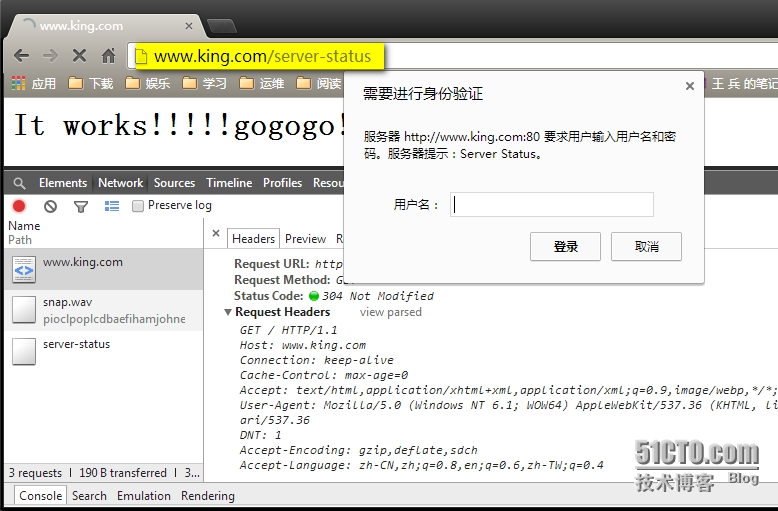Open the 娱乐 bookmarks folder

pyautogui.click(x=147, y=83)
